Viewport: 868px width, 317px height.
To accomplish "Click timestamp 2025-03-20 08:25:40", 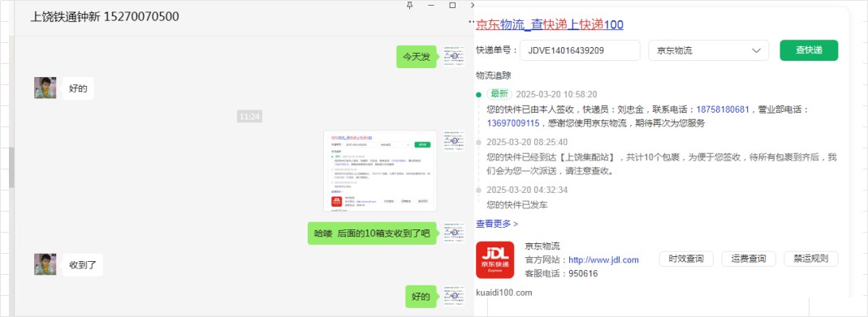I will [x=527, y=143].
